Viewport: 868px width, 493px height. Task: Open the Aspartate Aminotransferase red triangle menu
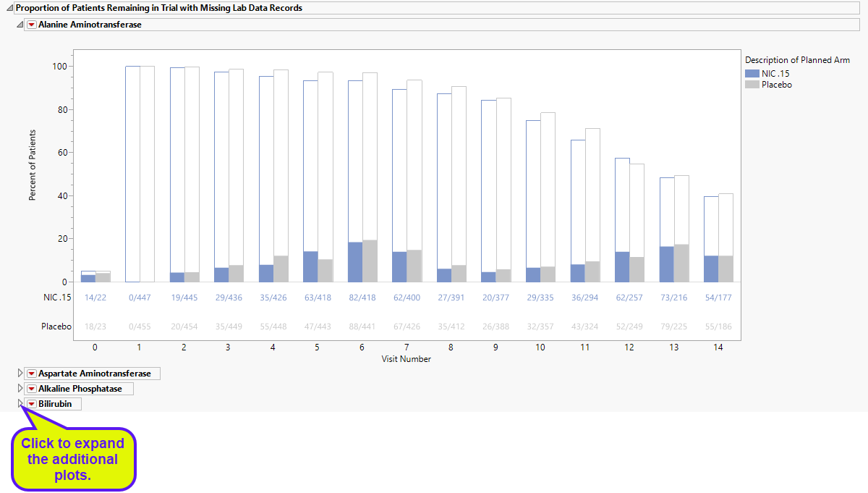pyautogui.click(x=31, y=374)
